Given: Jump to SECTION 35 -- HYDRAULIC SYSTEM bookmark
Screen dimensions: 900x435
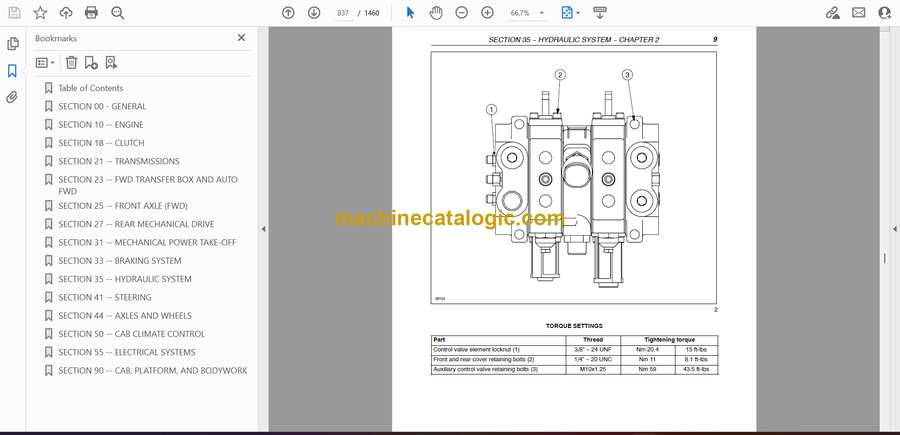Looking at the screenshot, I should 125,279.
